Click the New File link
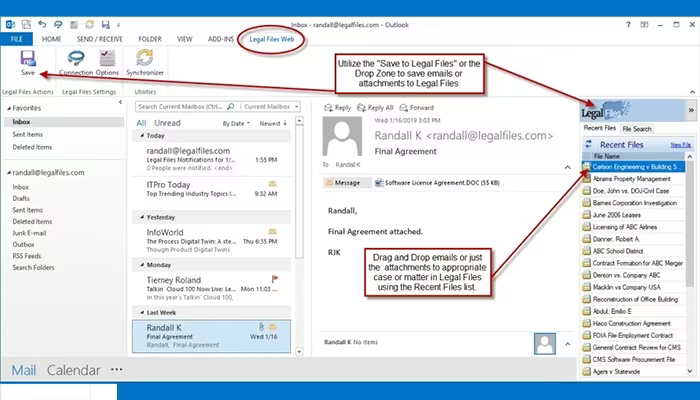Image resolution: width=700 pixels, height=400 pixels. [681, 145]
